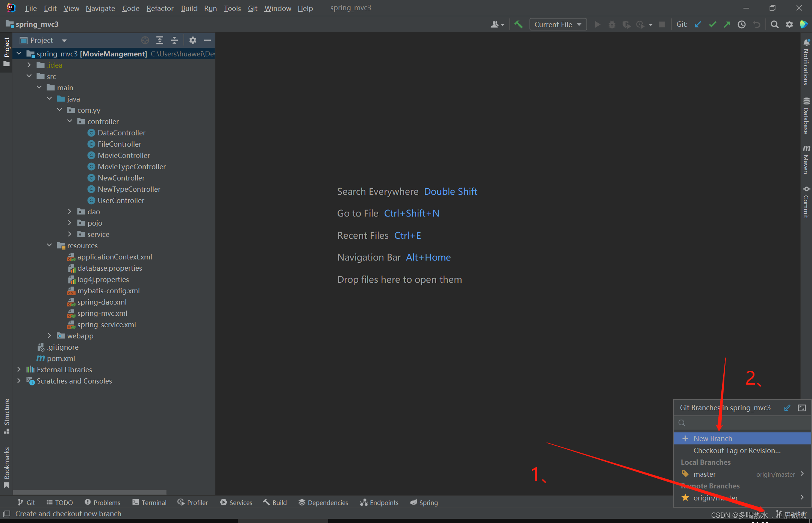The width and height of the screenshot is (812, 523).
Task: Expand the pojo folder in Project tree
Action: [x=70, y=223]
